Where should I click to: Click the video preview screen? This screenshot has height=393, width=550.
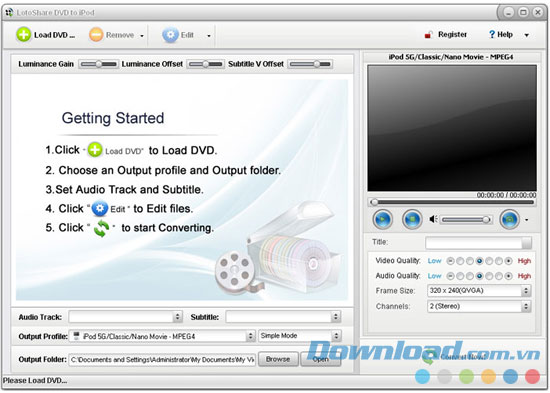452,128
